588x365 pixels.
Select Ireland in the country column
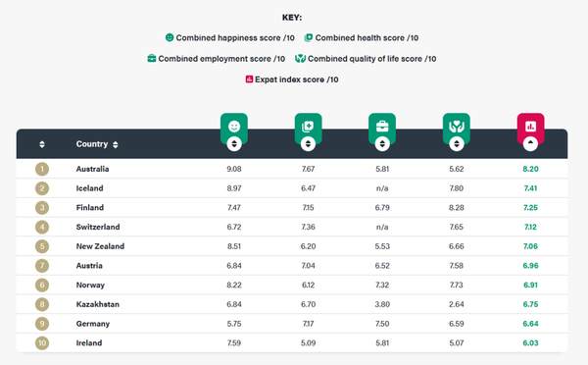89,342
